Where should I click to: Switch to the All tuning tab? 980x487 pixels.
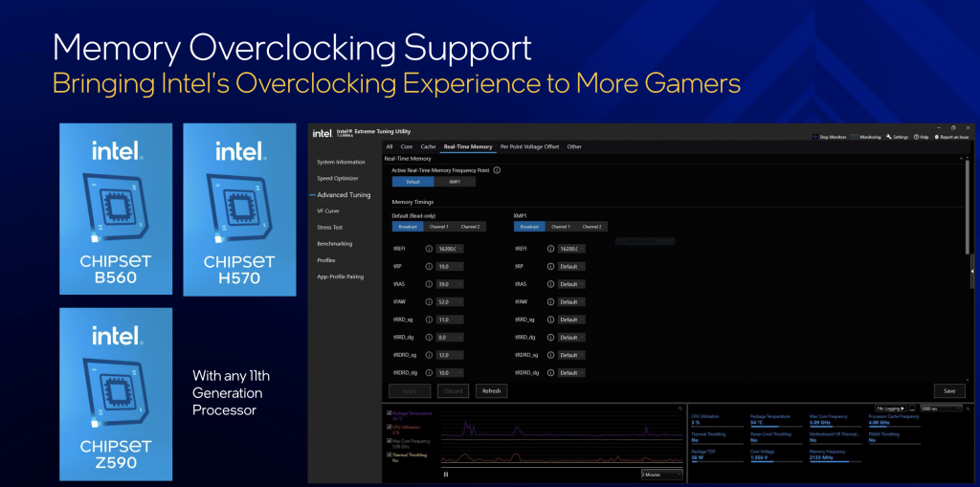tap(390, 147)
